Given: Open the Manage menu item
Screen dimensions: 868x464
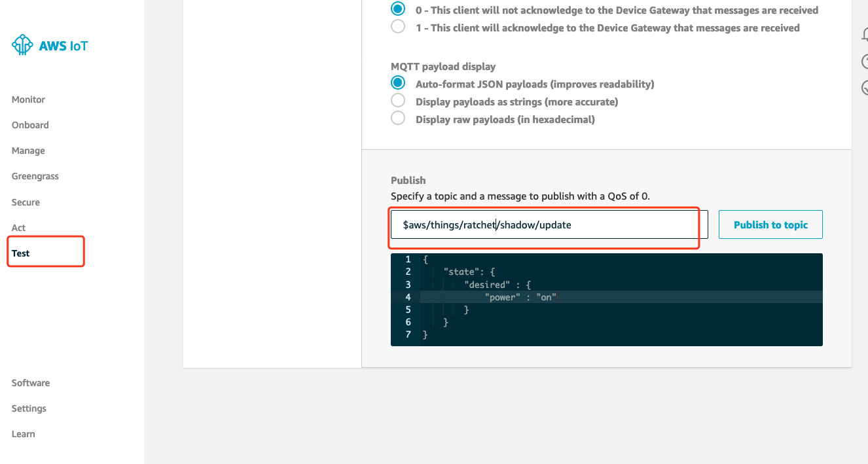Looking at the screenshot, I should (x=28, y=151).
